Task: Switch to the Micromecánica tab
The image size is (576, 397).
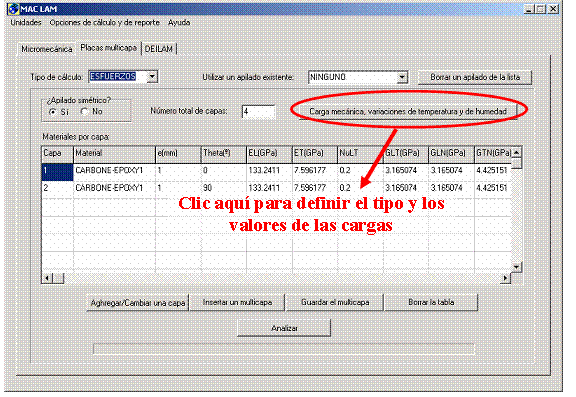Action: 47,49
